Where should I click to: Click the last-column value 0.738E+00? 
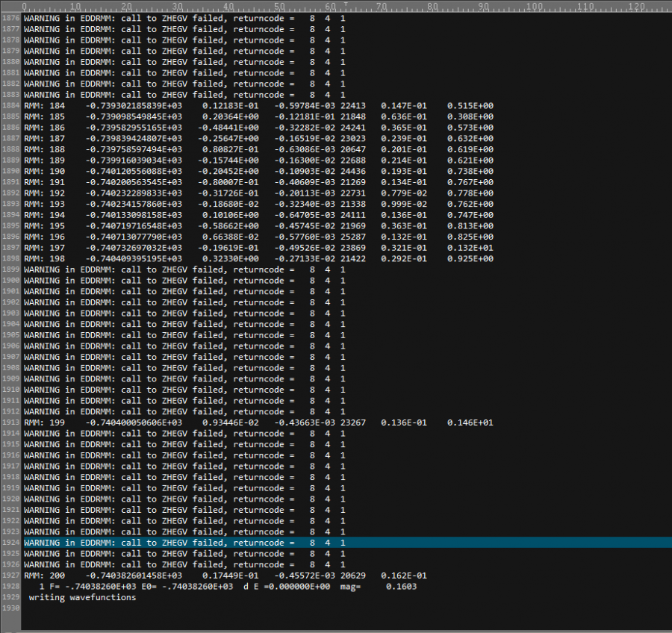pyautogui.click(x=470, y=172)
